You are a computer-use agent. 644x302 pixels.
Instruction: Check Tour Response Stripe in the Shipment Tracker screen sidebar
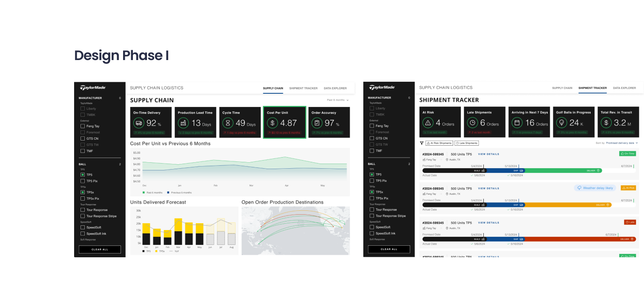(372, 216)
